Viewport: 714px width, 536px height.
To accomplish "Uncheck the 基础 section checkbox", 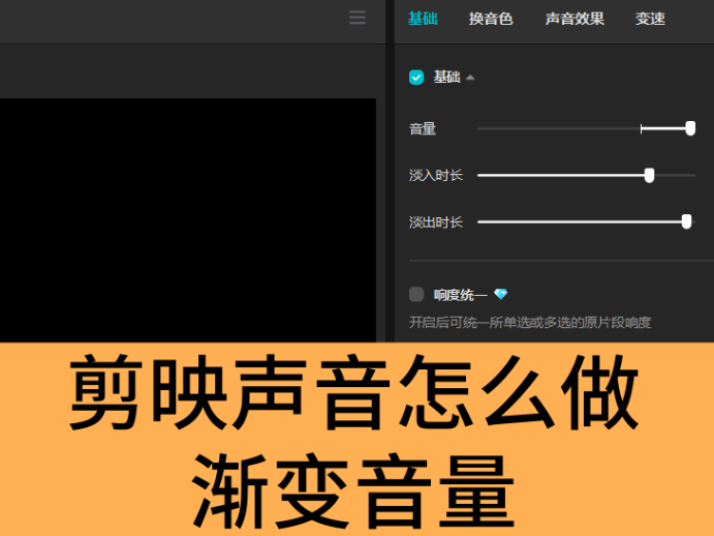I will tap(416, 77).
